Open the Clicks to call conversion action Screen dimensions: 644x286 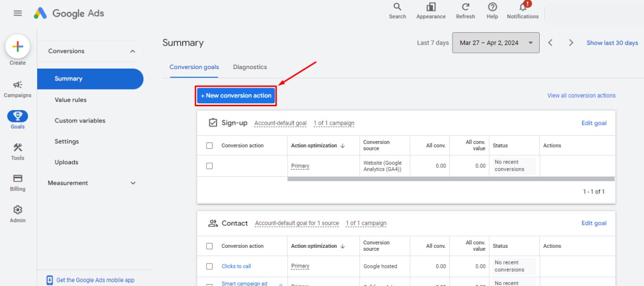coord(236,266)
